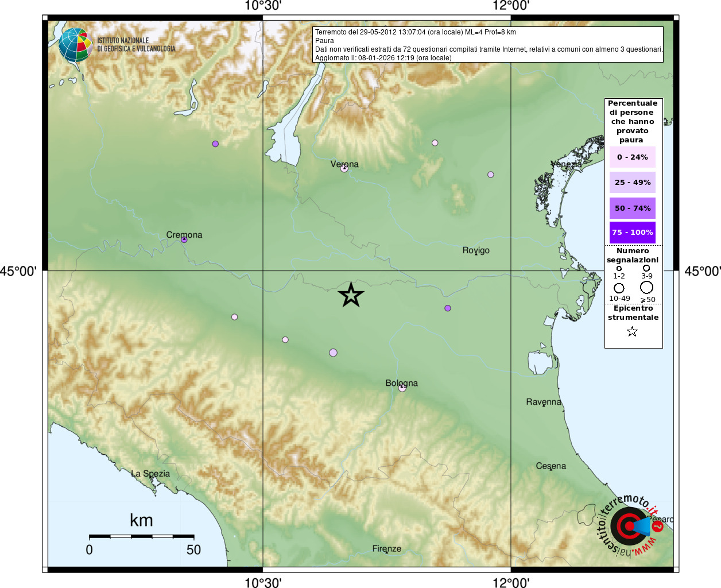The width and height of the screenshot is (721, 588).
Task: Click the 50 - 74% legend color swatch
Action: point(633,208)
